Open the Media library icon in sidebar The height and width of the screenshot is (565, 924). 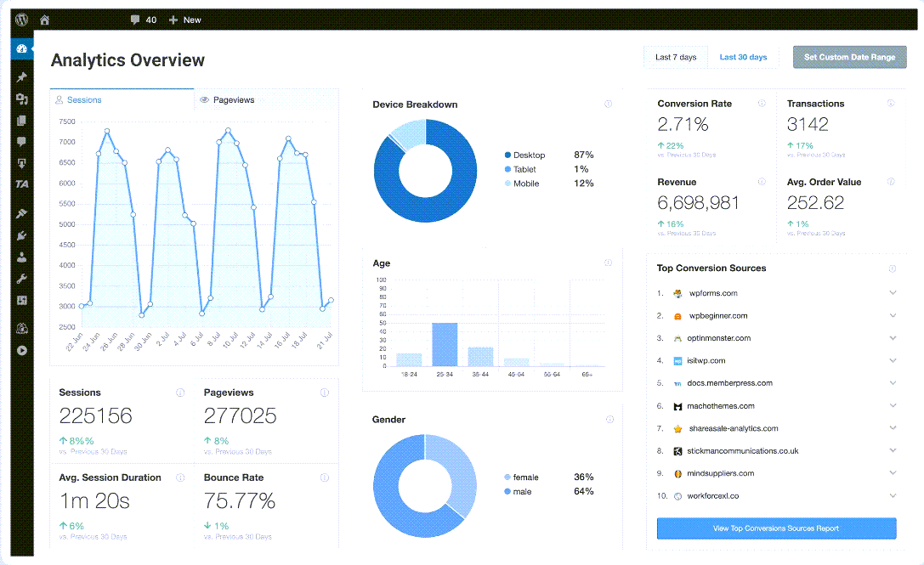tap(22, 99)
